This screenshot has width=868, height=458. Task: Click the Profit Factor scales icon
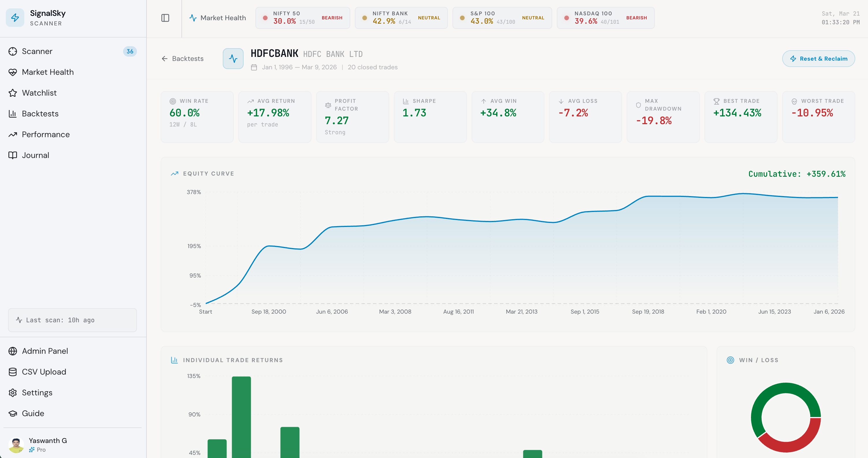tap(328, 105)
